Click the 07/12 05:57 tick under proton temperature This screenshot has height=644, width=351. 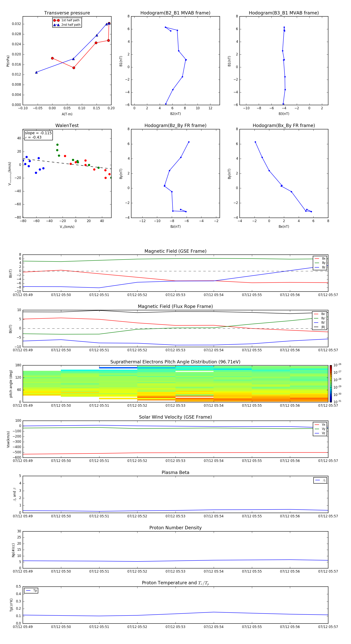[328, 627]
